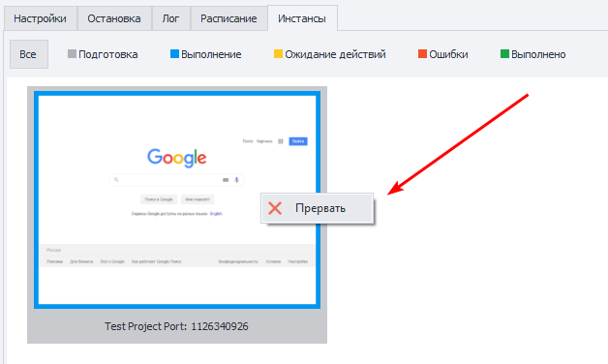The height and width of the screenshot is (364, 608).
Task: Click the green Выполнено color square
Action: 504,53
